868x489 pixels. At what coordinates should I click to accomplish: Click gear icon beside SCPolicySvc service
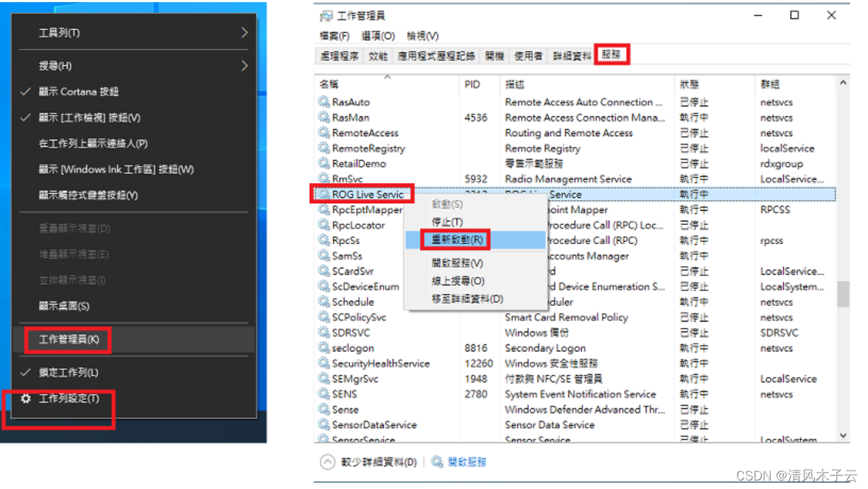[324, 317]
